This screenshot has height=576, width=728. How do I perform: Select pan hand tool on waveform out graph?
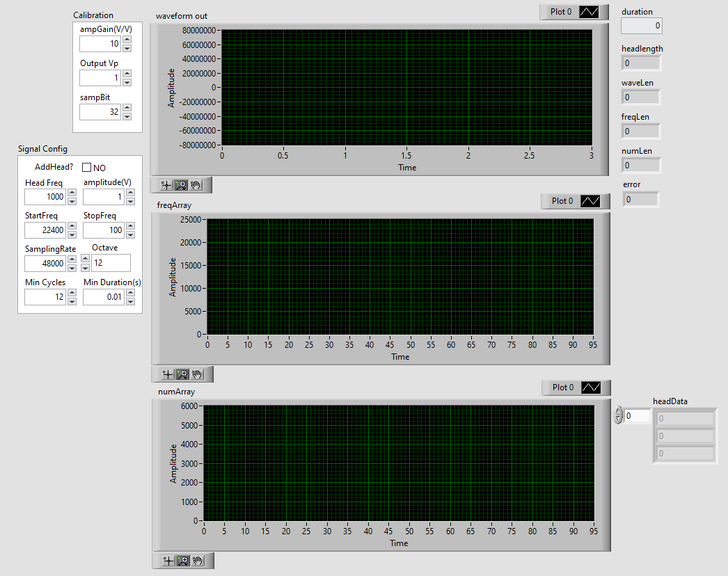(x=196, y=185)
